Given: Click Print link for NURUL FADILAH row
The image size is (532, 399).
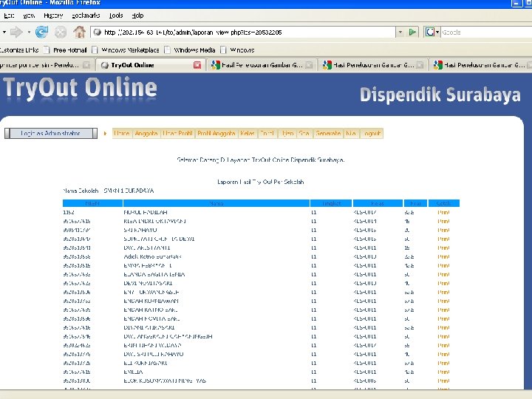Looking at the screenshot, I should [443, 212].
